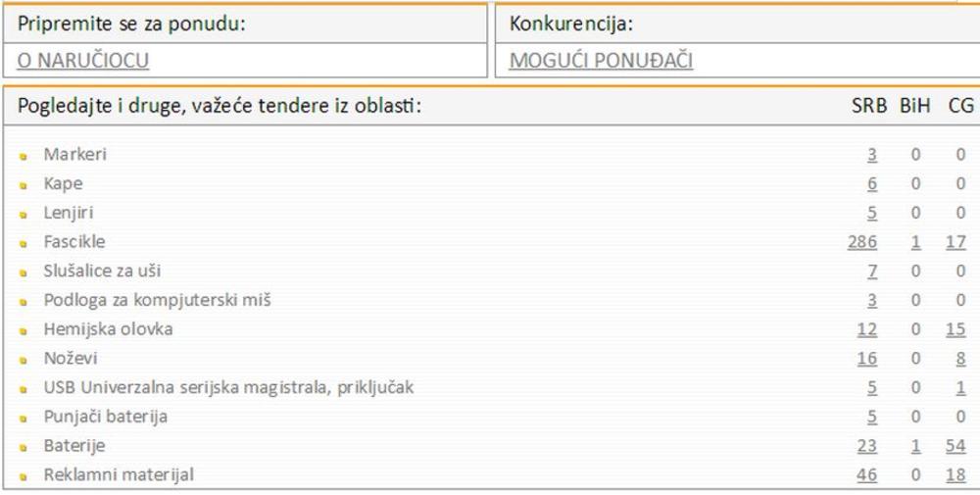
Task: Open SRB count for Punjači baterija
Action: pyautogui.click(x=872, y=417)
